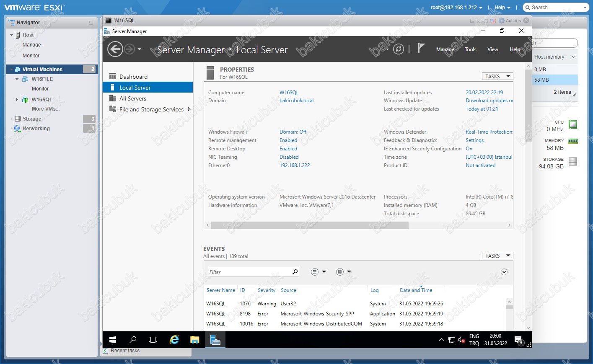593x364 pixels.
Task: Open the Events TASKS dropdown
Action: pos(497,256)
